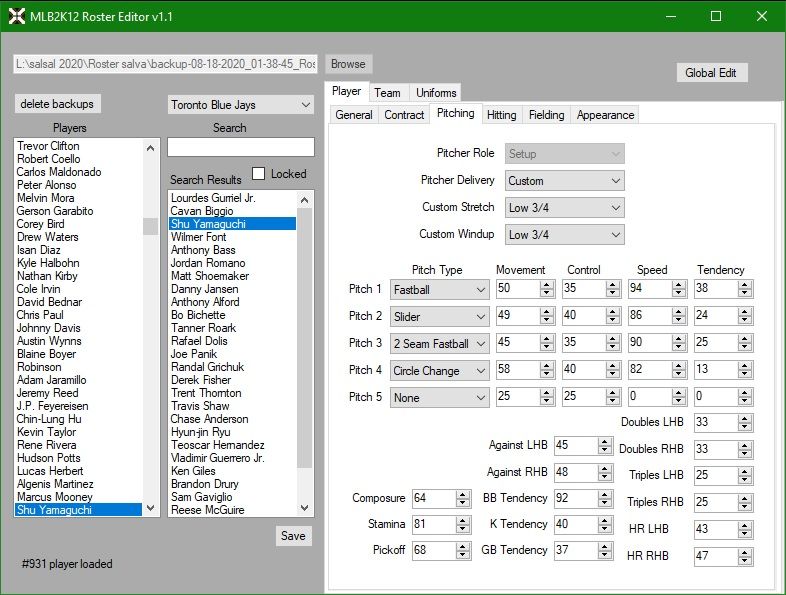Click the Search input field

[241, 147]
